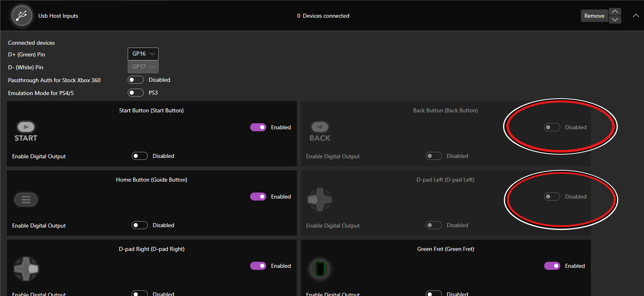Image resolution: width=644 pixels, height=296 pixels.
Task: Click 'Home Button (Guide Button)' heading
Action: point(151,180)
